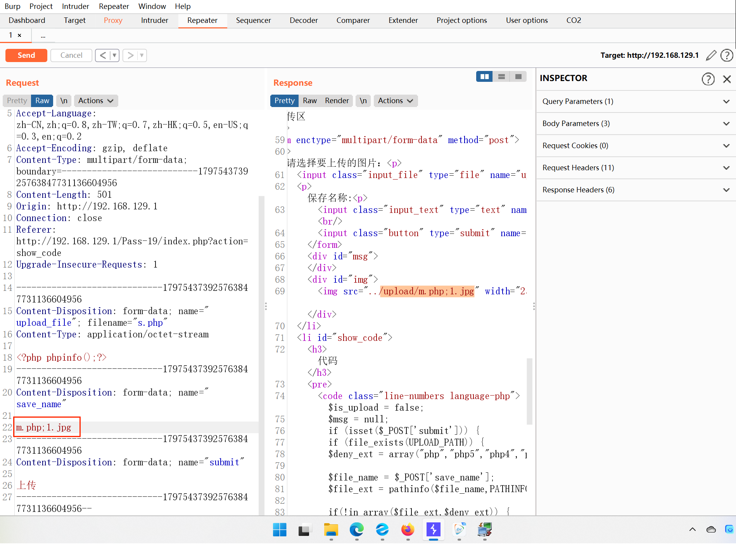Image resolution: width=736 pixels, height=560 pixels.
Task: Launch Firefox from taskbar
Action: (408, 529)
